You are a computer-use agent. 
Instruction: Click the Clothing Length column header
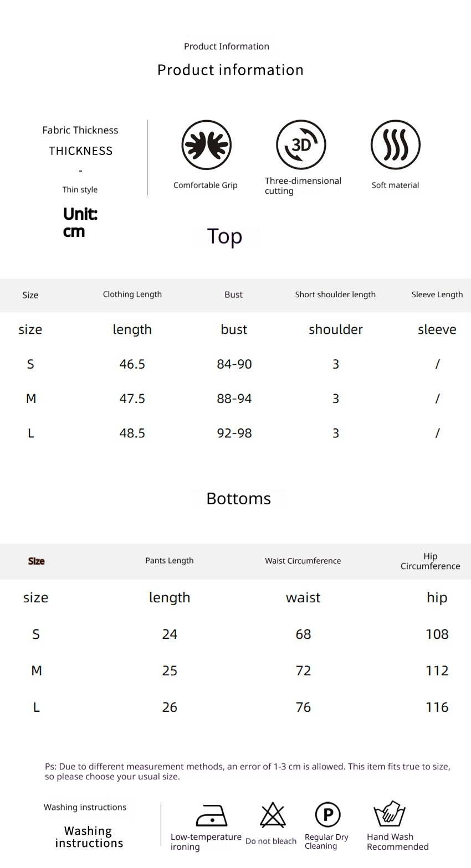132,294
